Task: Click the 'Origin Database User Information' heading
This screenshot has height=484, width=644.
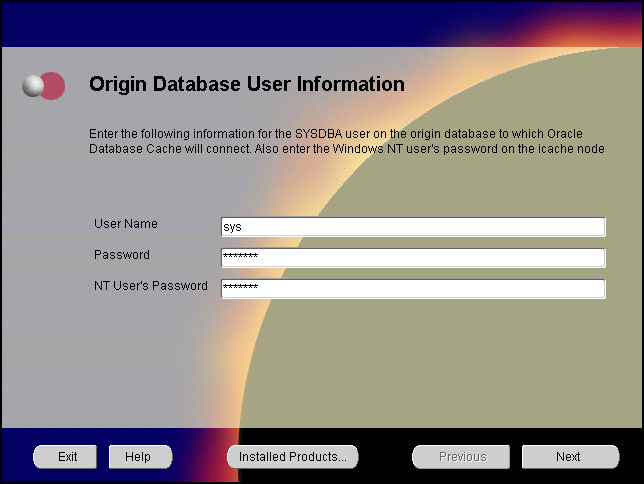Action: click(x=247, y=84)
